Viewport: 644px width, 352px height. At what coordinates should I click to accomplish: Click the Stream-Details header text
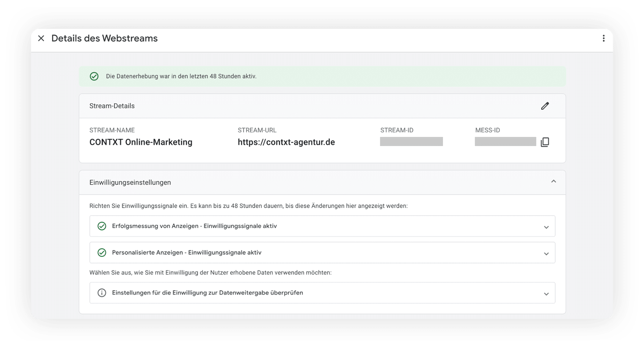(112, 106)
